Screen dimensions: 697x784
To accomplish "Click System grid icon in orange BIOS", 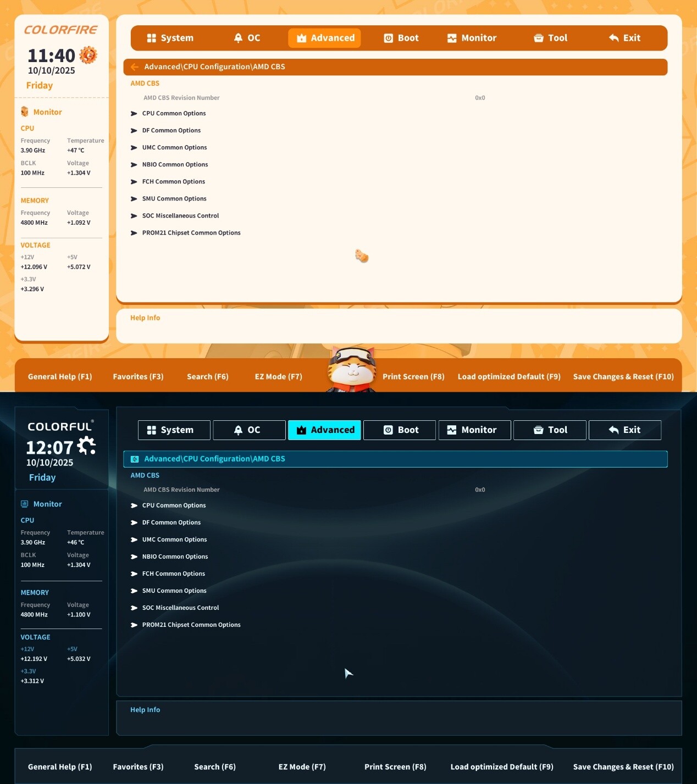I will point(152,38).
